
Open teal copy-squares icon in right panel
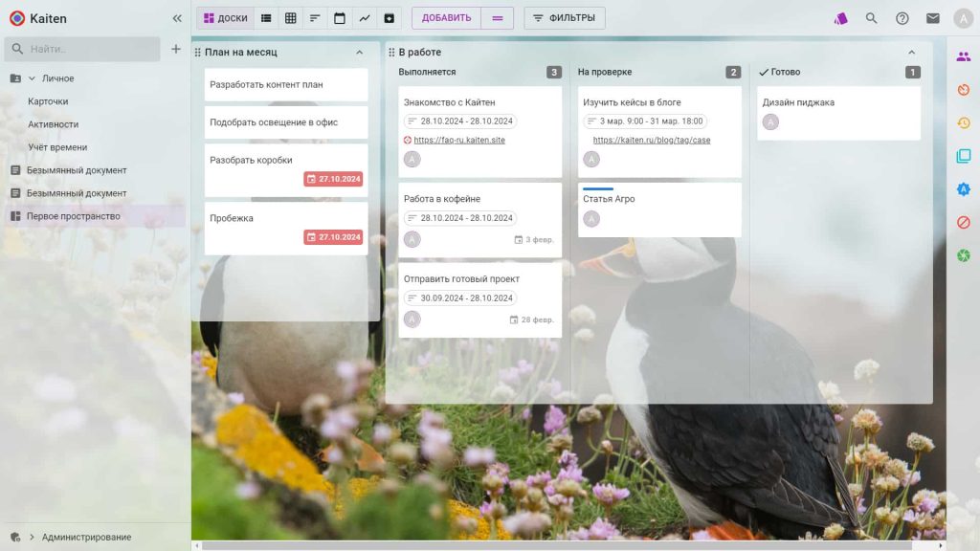click(x=963, y=156)
